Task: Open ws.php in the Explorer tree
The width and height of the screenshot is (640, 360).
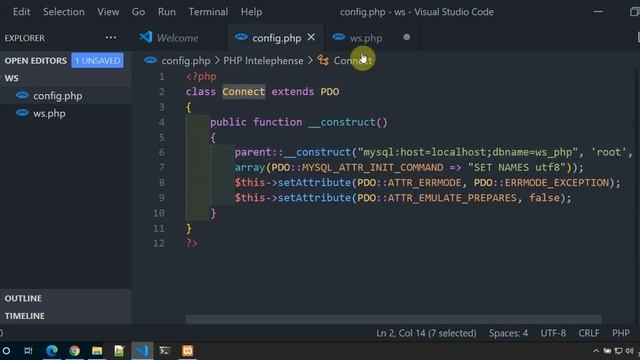Action: click(49, 113)
